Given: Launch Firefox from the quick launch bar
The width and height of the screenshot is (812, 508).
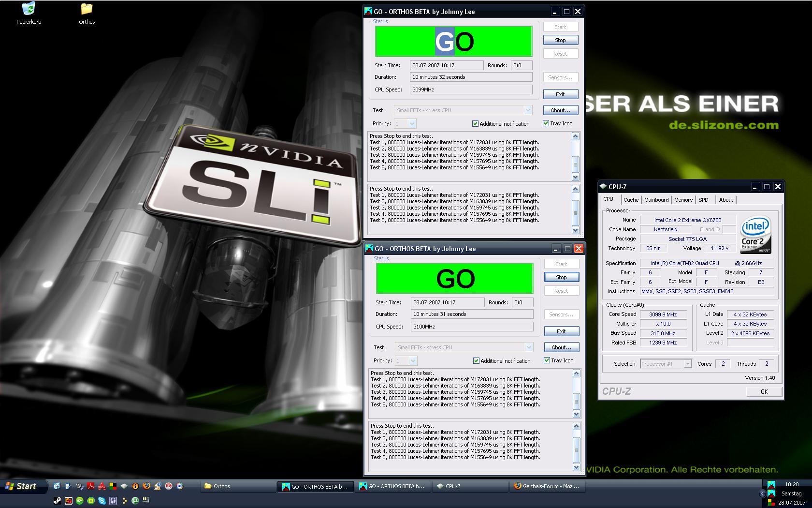Looking at the screenshot, I should pos(146,486).
